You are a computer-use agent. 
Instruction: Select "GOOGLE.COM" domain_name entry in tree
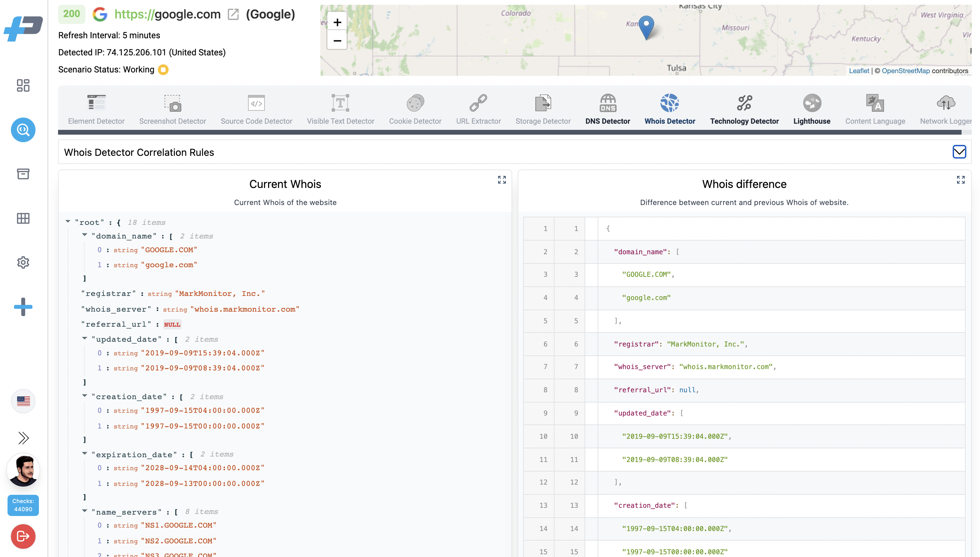click(169, 250)
